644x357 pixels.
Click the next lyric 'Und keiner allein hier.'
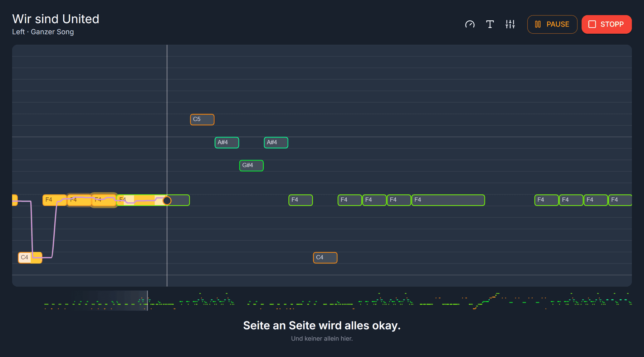point(322,338)
